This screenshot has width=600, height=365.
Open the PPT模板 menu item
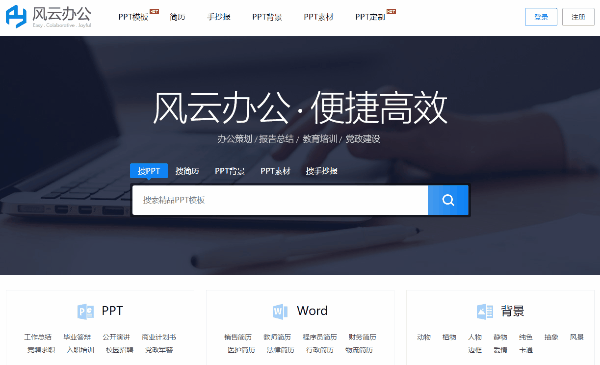click(x=133, y=17)
